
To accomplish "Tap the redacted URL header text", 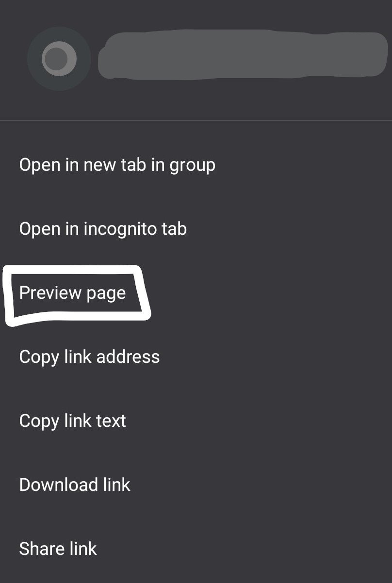I will (x=243, y=54).
